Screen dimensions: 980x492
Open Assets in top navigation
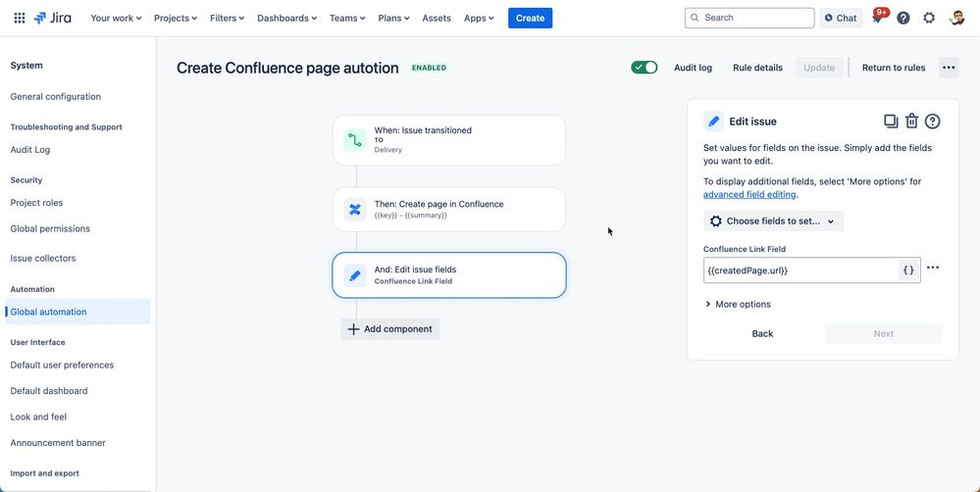pyautogui.click(x=437, y=18)
